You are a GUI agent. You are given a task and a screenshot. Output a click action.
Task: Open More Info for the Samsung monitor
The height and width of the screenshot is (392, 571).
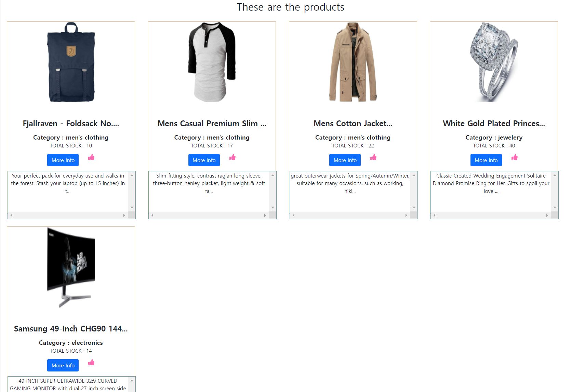(x=63, y=365)
